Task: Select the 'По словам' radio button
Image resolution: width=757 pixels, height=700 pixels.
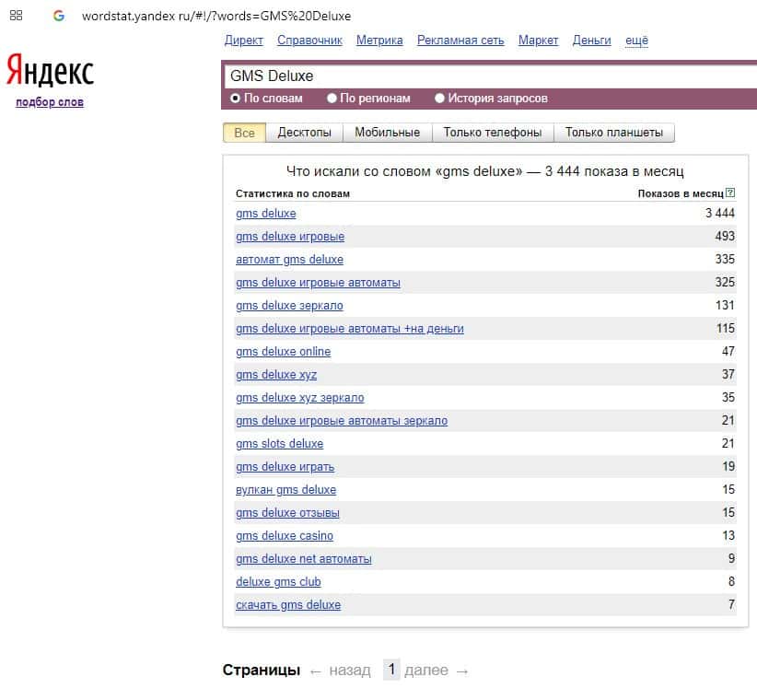Action: click(x=236, y=99)
